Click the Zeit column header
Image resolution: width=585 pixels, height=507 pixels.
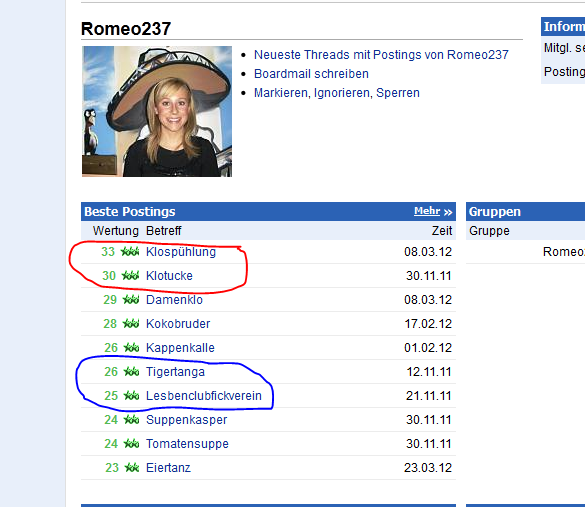[442, 231]
